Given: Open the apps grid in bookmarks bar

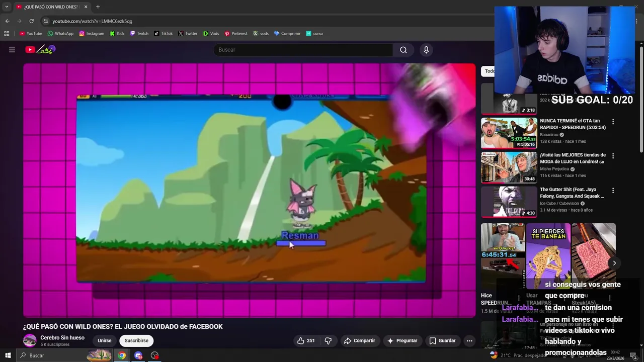Looking at the screenshot, I should (7, 34).
